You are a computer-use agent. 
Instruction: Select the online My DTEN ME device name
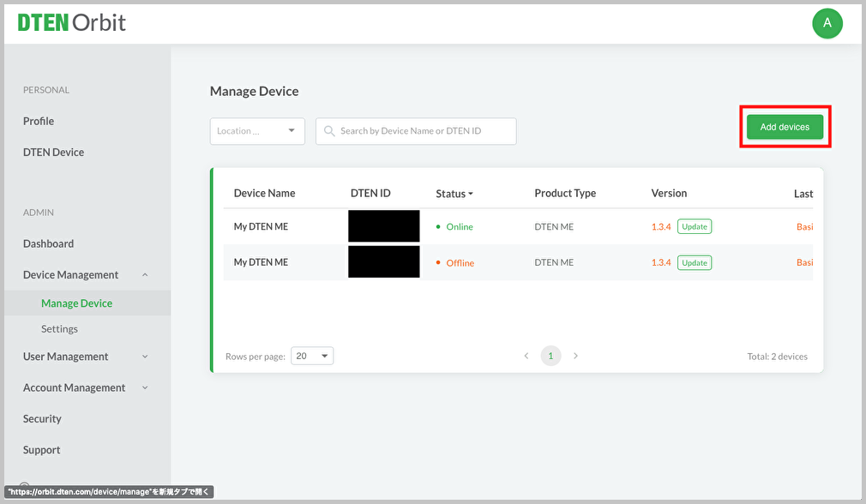[x=261, y=226]
